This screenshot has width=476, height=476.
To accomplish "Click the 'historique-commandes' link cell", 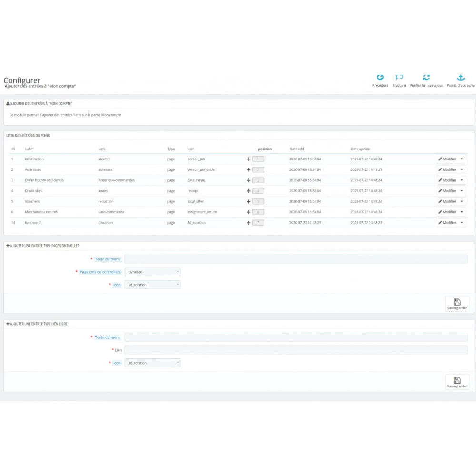I will pyautogui.click(x=116, y=180).
